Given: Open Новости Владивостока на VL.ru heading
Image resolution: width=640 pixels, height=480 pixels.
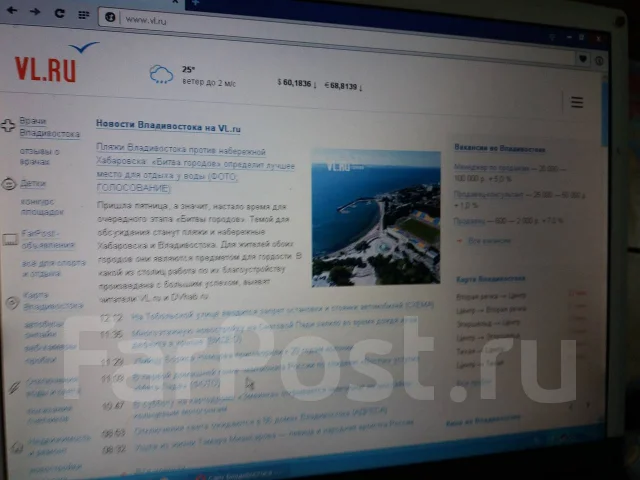Looking at the screenshot, I should 168,126.
